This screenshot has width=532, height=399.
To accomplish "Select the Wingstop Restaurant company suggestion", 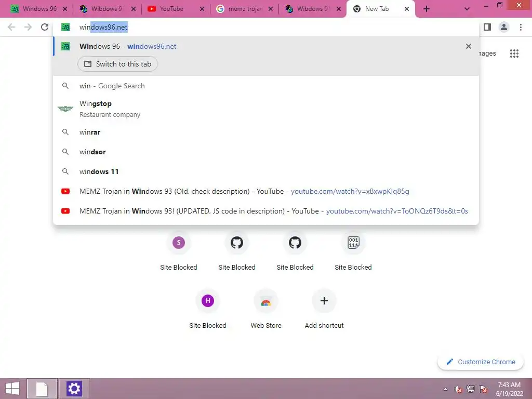I will (266, 109).
